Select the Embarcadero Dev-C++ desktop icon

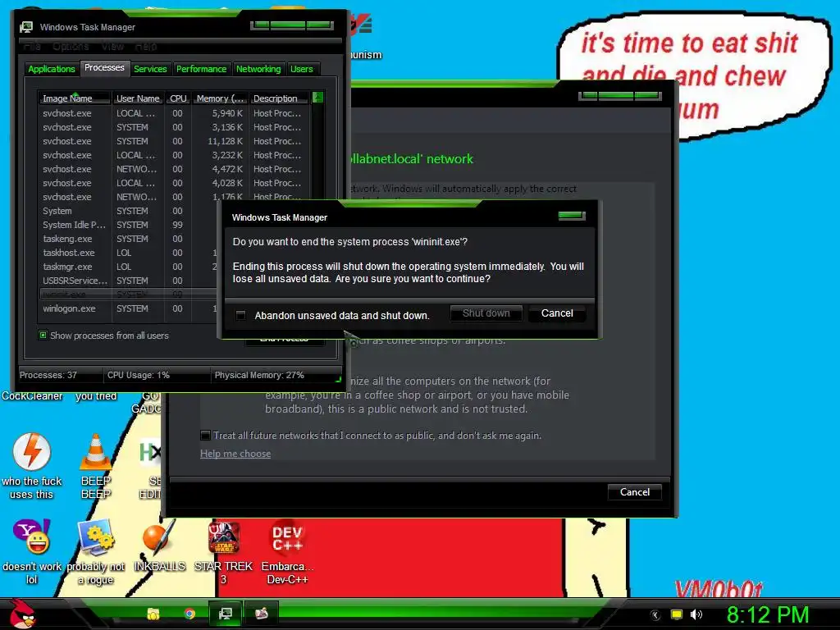coord(288,552)
